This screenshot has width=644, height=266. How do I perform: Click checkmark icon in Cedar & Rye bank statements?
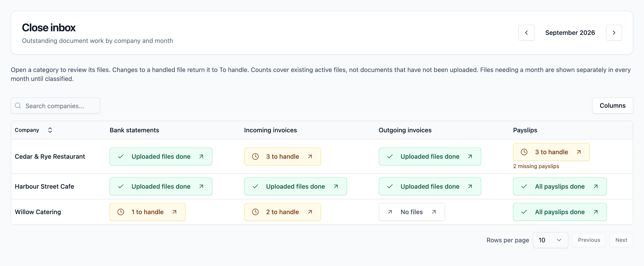pyautogui.click(x=121, y=156)
